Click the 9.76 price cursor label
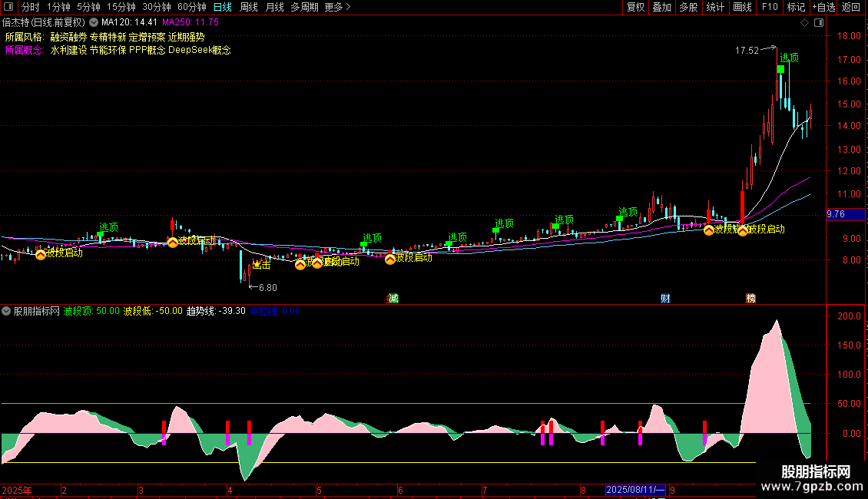 (845, 214)
